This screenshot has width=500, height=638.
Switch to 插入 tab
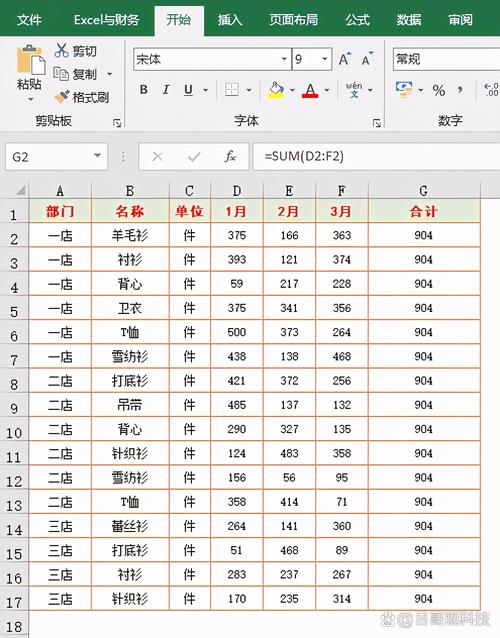click(x=230, y=19)
